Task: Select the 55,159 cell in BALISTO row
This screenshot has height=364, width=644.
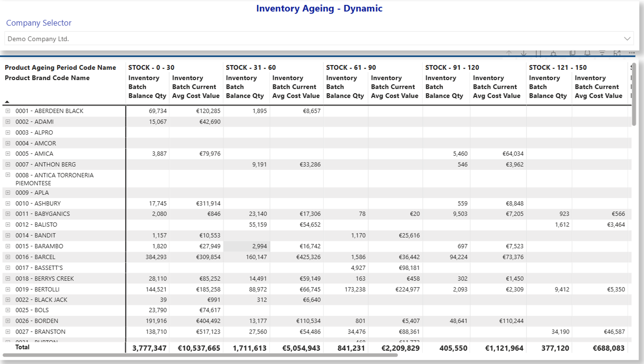Action: (258, 225)
